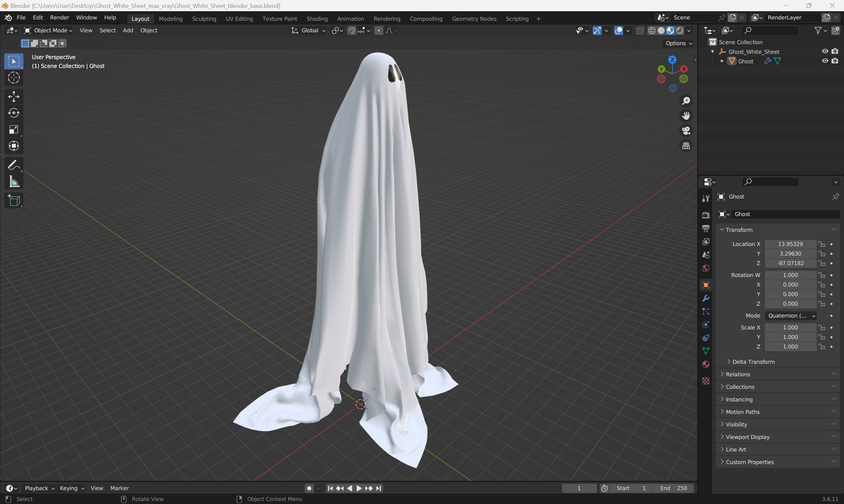This screenshot has width=844, height=504.
Task: Open the View Layer properties tab
Action: [x=706, y=241]
